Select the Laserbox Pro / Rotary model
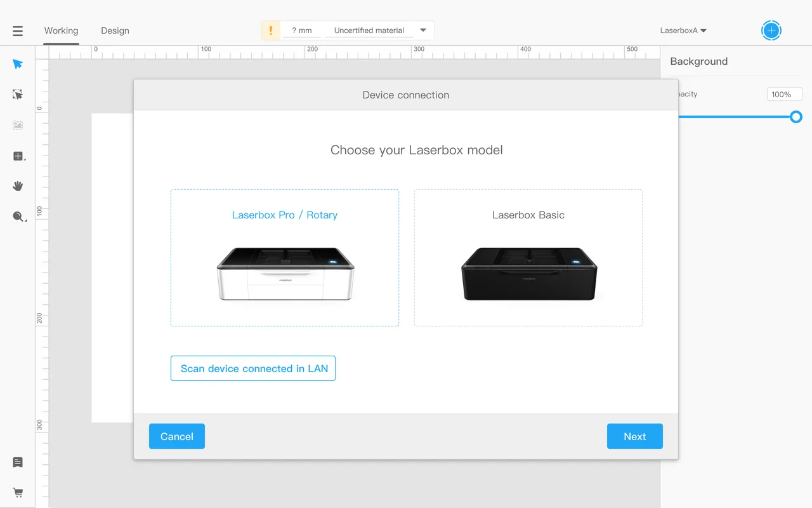The height and width of the screenshot is (508, 812). click(x=285, y=258)
